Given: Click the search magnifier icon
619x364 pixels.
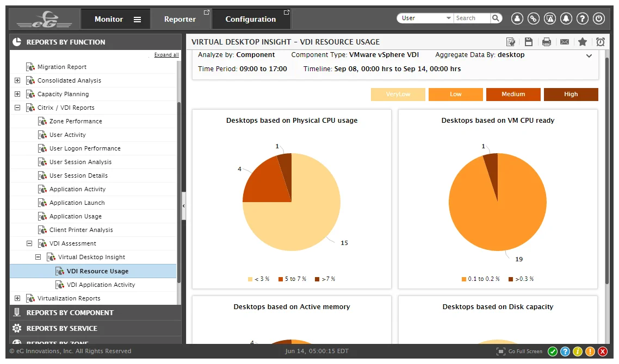Looking at the screenshot, I should [496, 18].
